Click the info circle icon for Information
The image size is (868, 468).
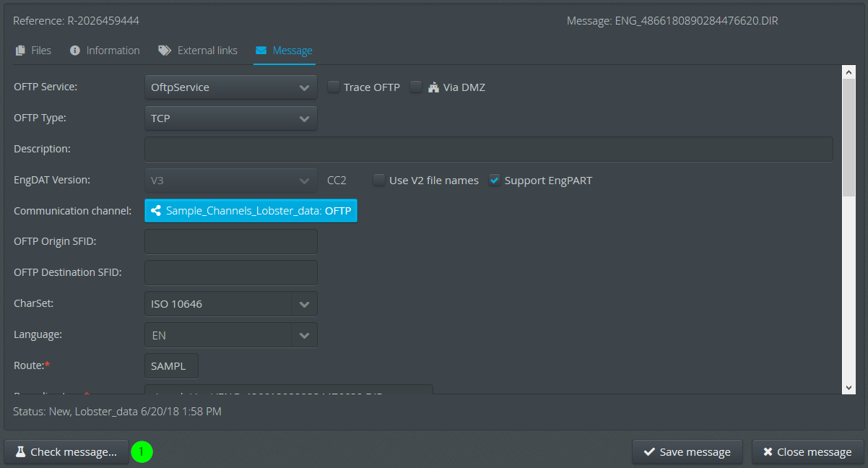(75, 51)
